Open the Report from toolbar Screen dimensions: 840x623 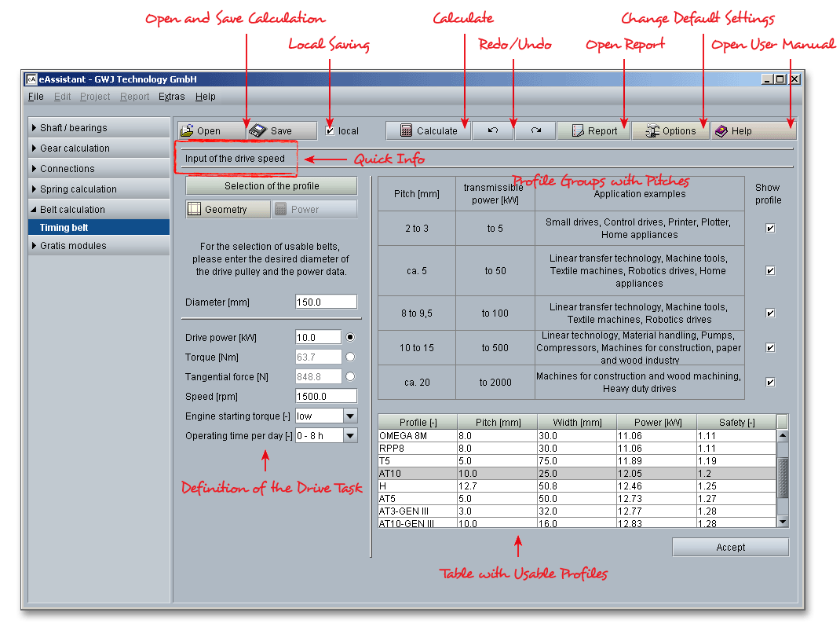tap(593, 131)
